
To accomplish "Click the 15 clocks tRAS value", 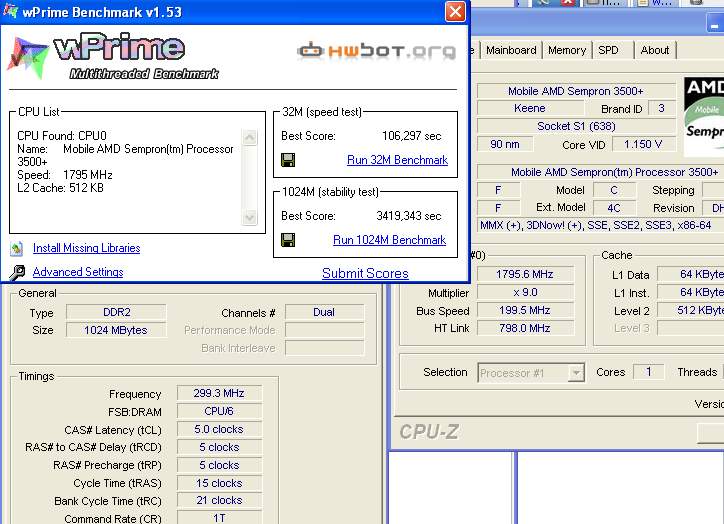I will tap(219, 483).
